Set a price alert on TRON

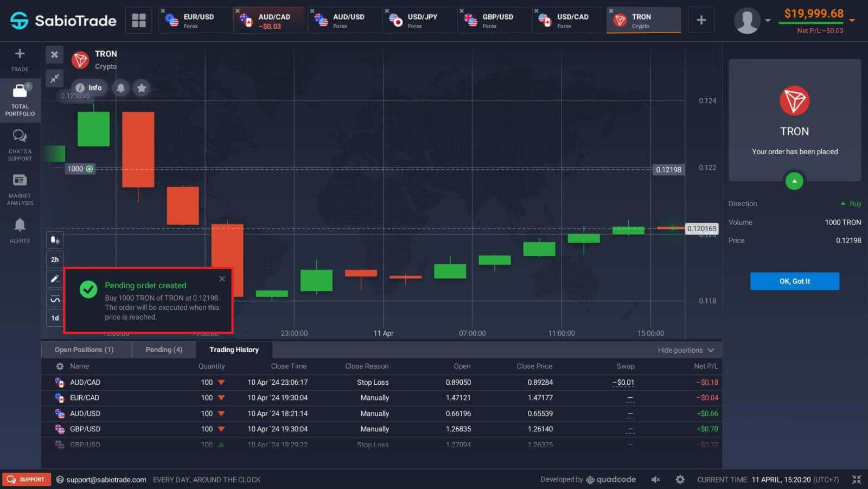(120, 87)
